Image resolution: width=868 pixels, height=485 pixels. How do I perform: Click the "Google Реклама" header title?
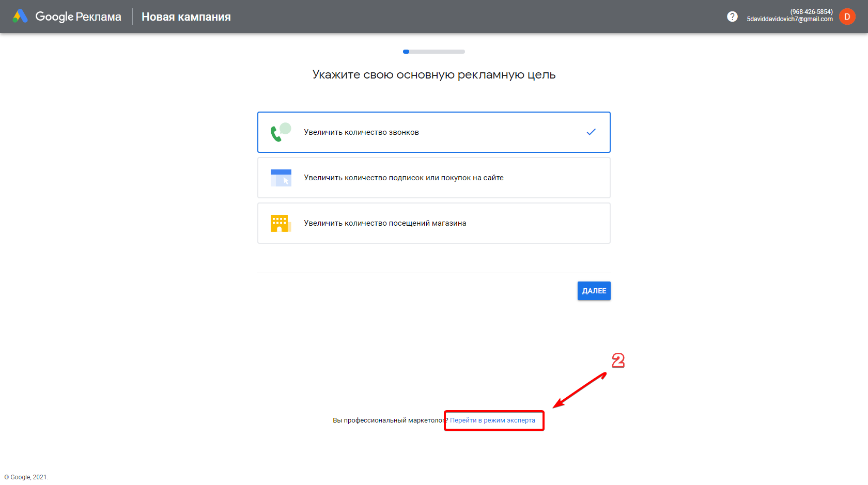click(x=78, y=17)
